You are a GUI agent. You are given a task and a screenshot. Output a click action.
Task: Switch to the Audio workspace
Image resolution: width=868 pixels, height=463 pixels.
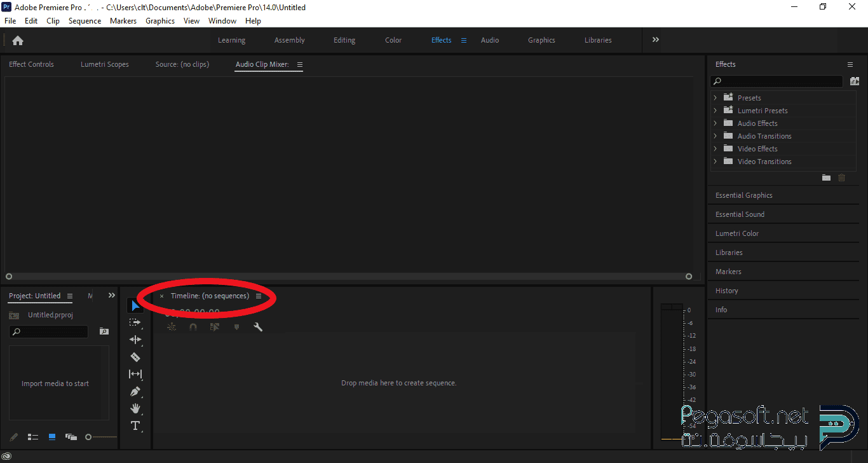[490, 40]
